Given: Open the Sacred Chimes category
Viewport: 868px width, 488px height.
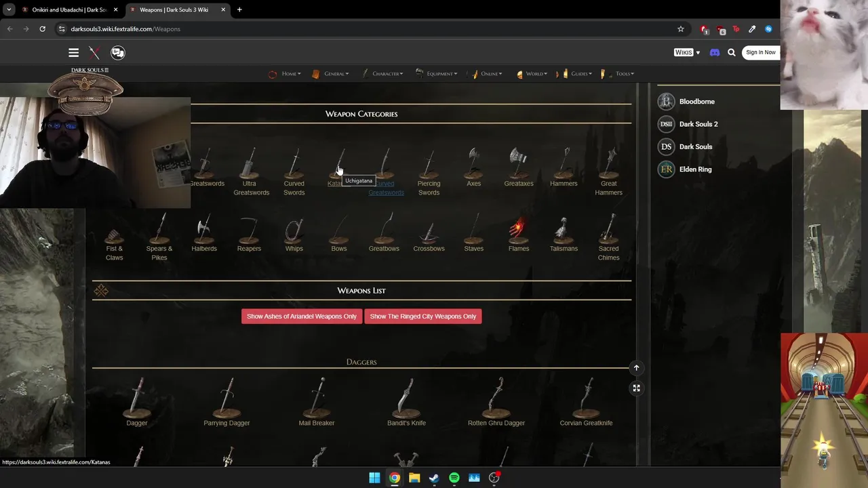Looking at the screenshot, I should tap(608, 237).
